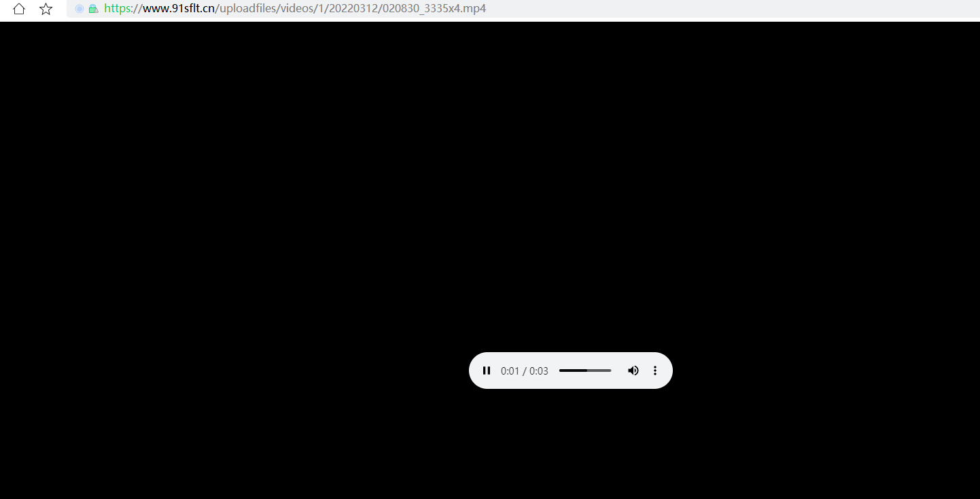Image resolution: width=980 pixels, height=499 pixels.
Task: Mute the video with the speaker icon
Action: (633, 371)
